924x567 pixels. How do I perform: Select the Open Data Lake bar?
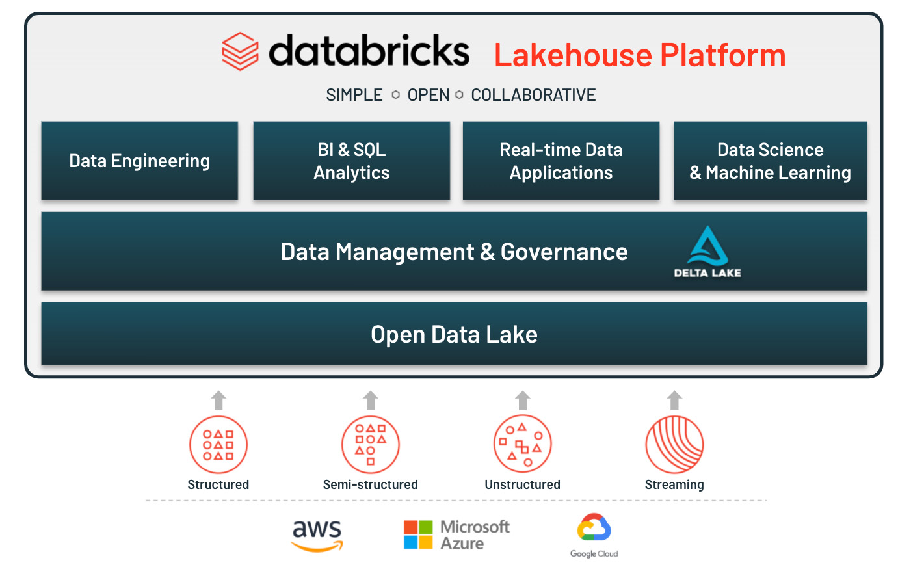(455, 334)
